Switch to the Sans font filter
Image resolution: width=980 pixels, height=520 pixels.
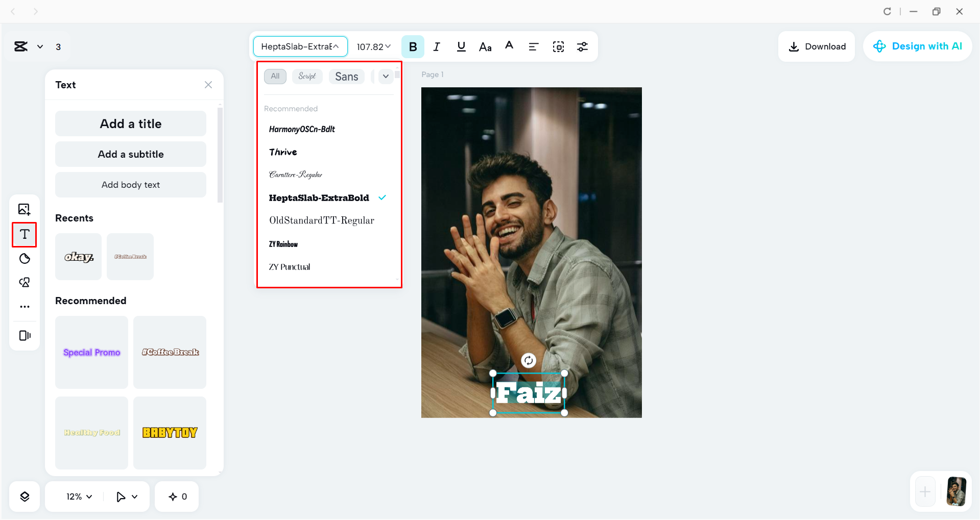(346, 76)
